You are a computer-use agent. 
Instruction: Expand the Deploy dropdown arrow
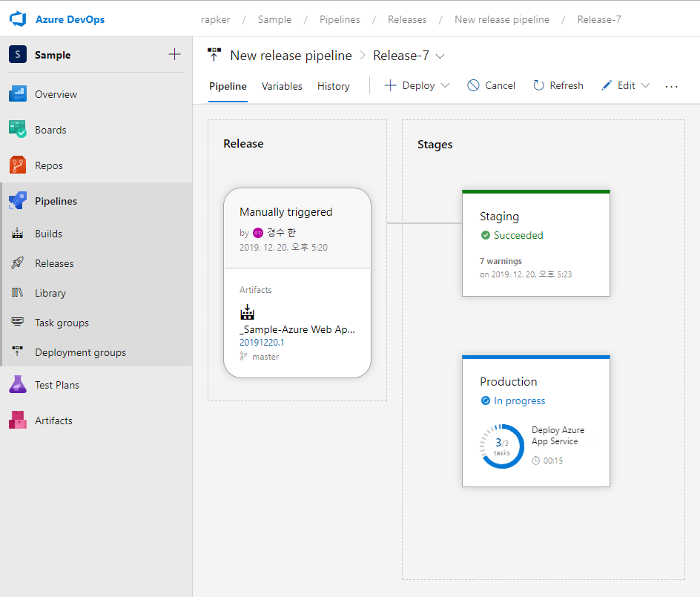click(445, 85)
